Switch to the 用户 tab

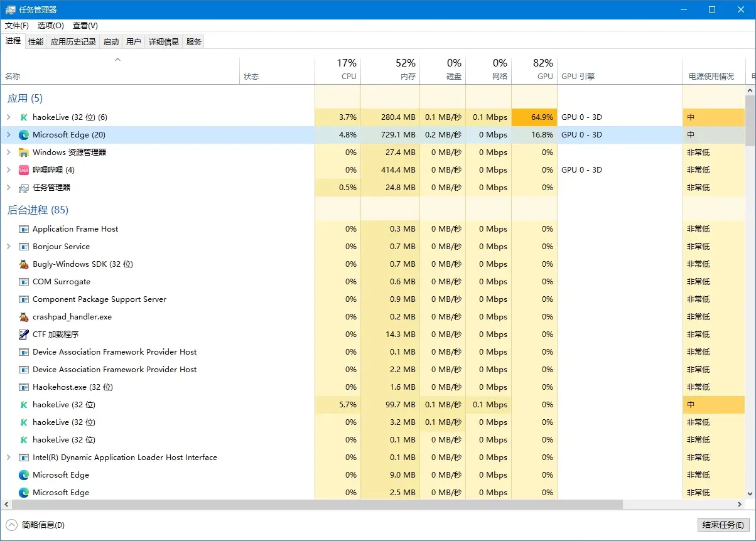coord(134,42)
